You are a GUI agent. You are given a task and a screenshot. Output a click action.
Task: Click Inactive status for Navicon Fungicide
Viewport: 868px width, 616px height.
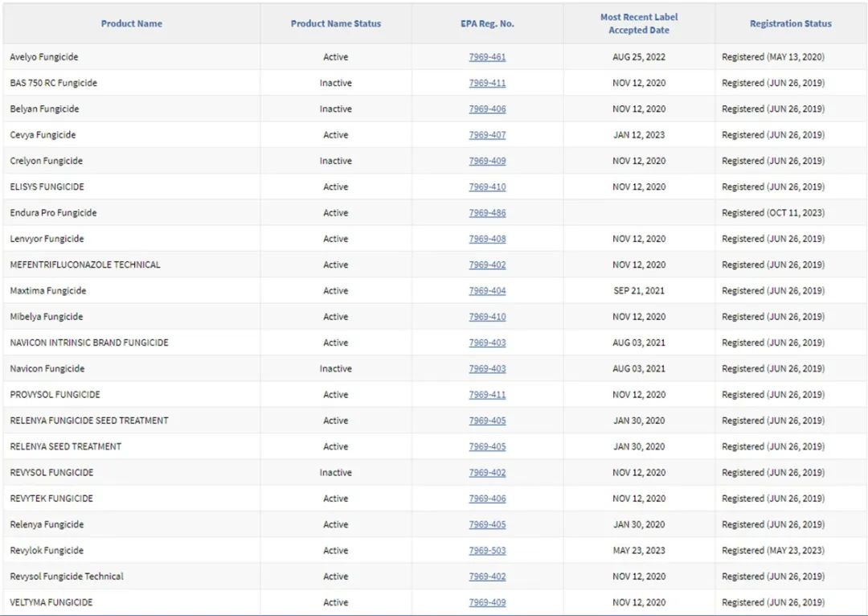[335, 369]
